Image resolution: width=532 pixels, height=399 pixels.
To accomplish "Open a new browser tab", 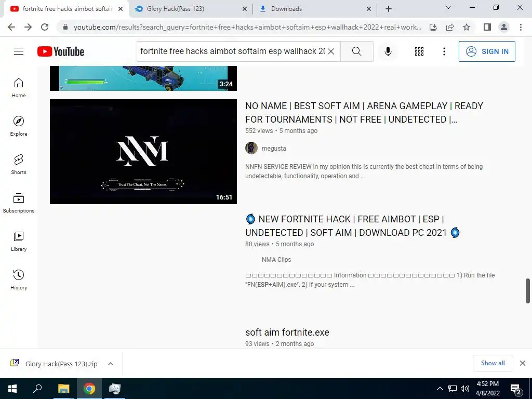I will point(389,9).
